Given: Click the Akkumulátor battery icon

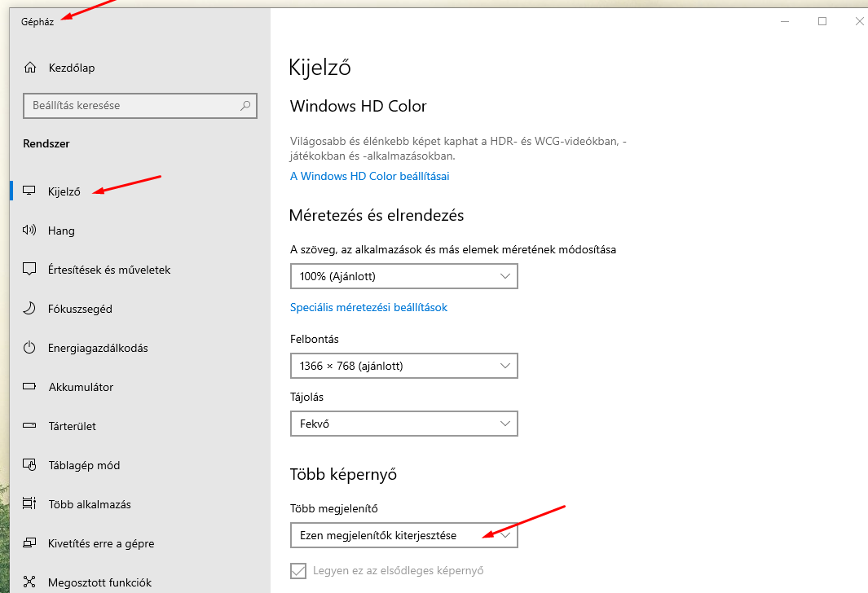Looking at the screenshot, I should pyautogui.click(x=30, y=387).
